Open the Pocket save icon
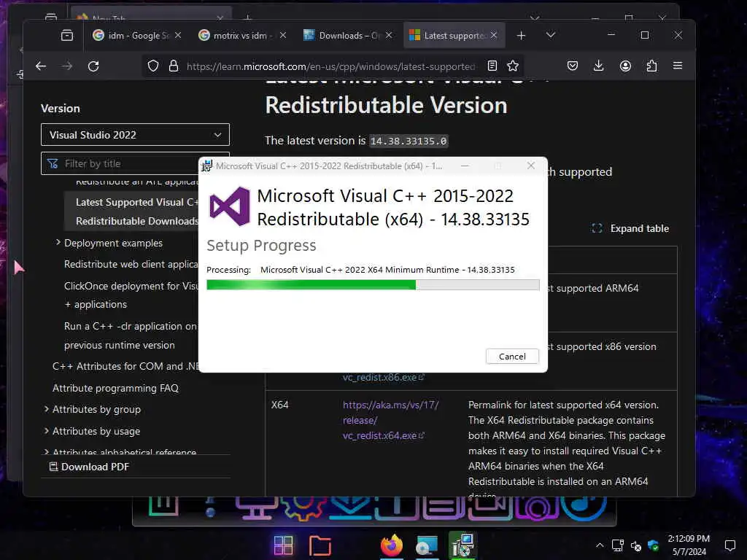 pos(573,66)
